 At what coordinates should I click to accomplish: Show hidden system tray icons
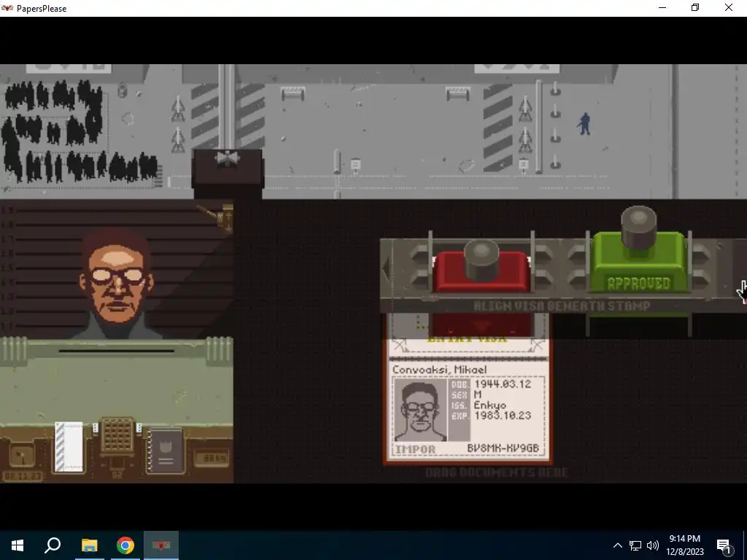(617, 545)
